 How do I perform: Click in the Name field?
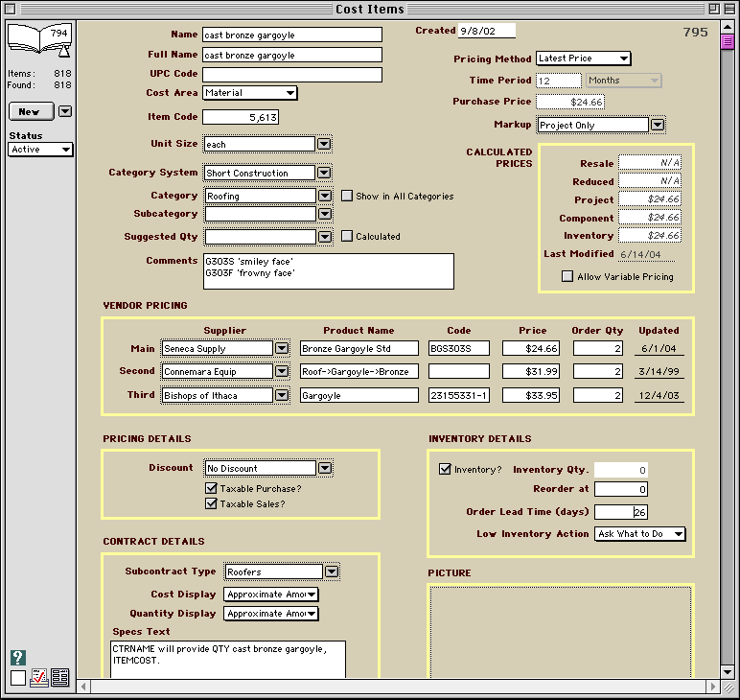[x=292, y=35]
